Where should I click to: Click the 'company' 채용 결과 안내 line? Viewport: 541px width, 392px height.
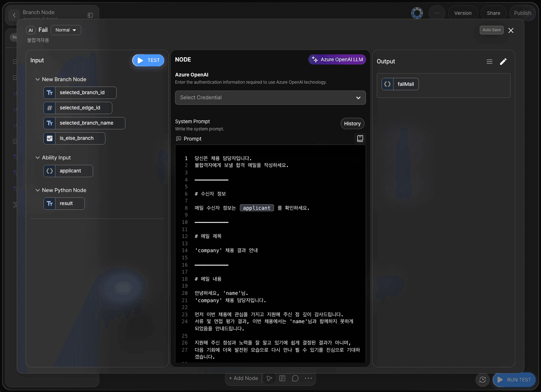[226, 250]
